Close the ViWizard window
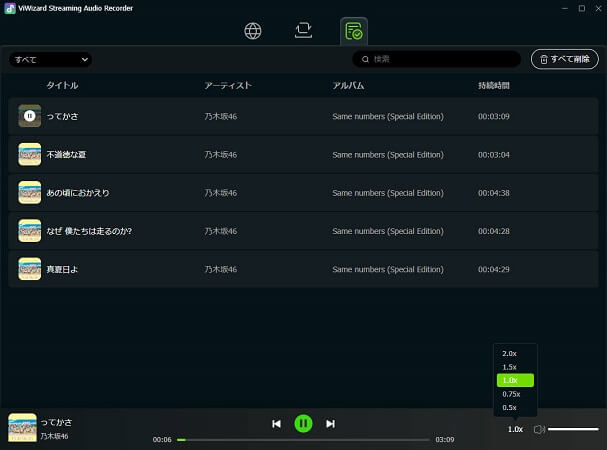Screen dimensions: 607x450 (598, 8)
